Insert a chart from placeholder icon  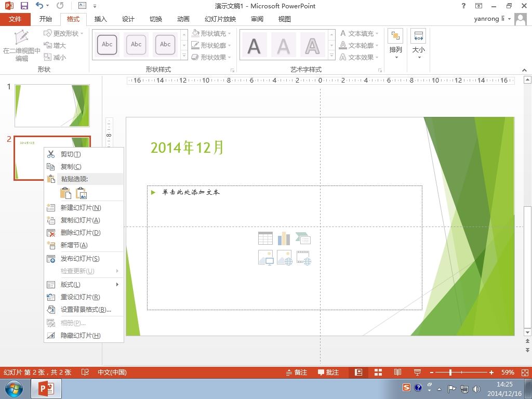[x=284, y=238]
